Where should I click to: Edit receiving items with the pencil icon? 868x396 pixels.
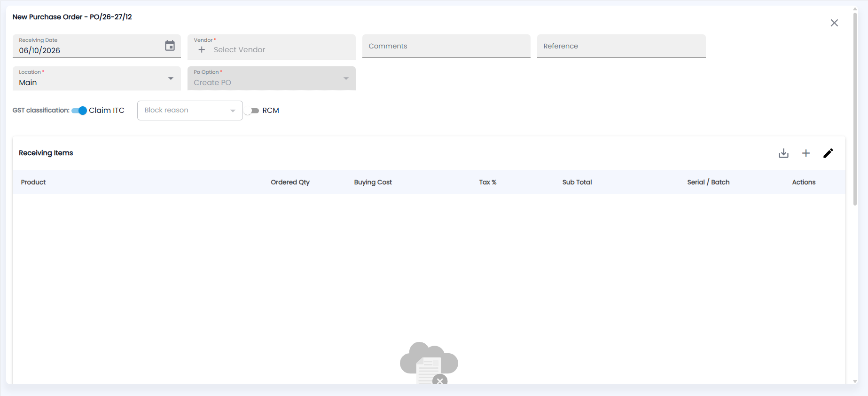pos(828,153)
